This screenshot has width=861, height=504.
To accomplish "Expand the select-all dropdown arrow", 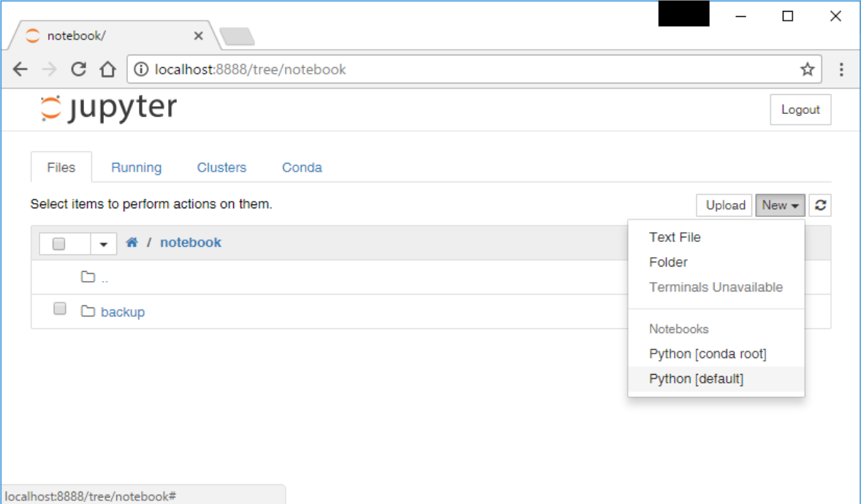I will pos(103,244).
